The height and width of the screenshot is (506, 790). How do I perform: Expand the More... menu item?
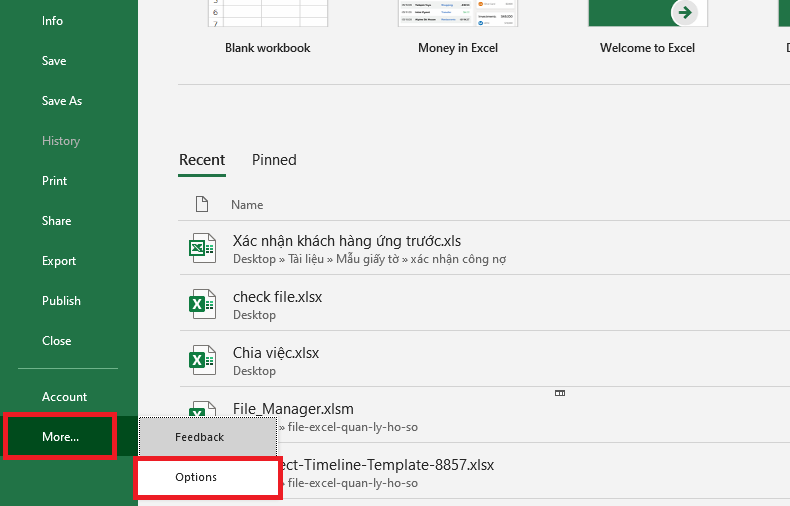pos(60,437)
